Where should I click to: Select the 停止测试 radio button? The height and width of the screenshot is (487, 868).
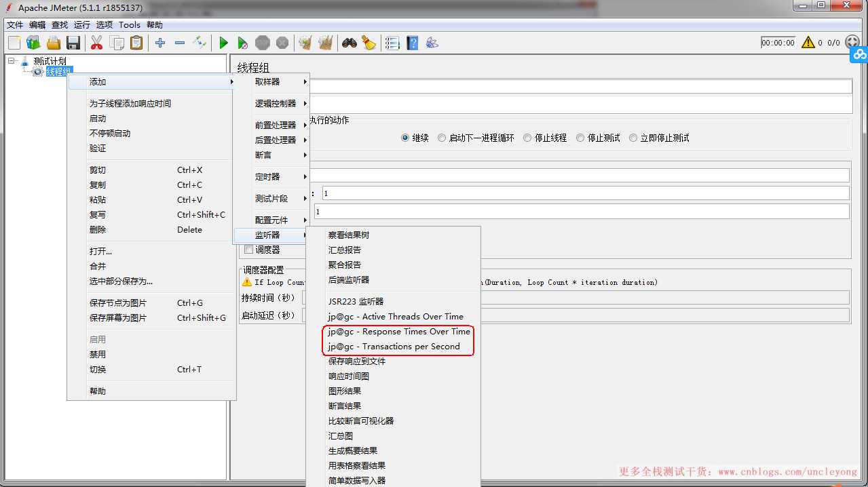click(580, 138)
